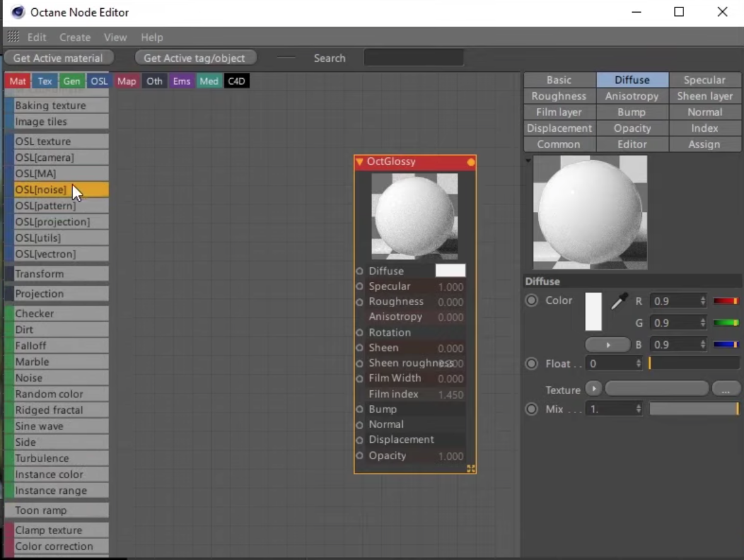
Task: Click the OctGlossy node preview thumbnail
Action: pyautogui.click(x=414, y=216)
